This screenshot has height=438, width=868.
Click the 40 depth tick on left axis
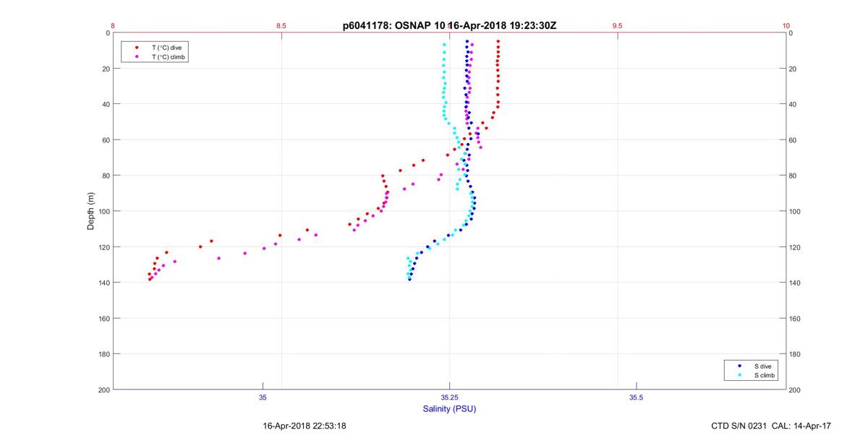pos(105,104)
